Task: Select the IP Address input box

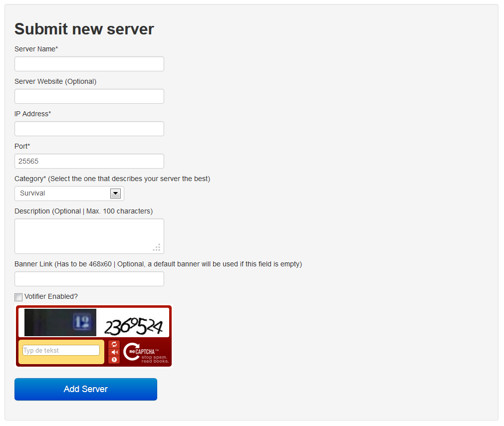Action: tap(89, 129)
